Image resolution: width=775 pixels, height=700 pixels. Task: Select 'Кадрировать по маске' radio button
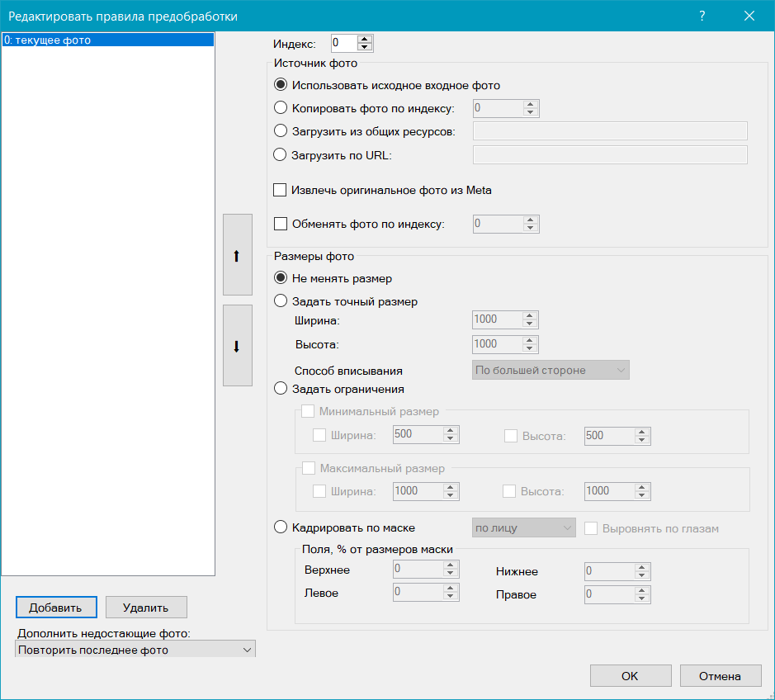click(x=281, y=527)
